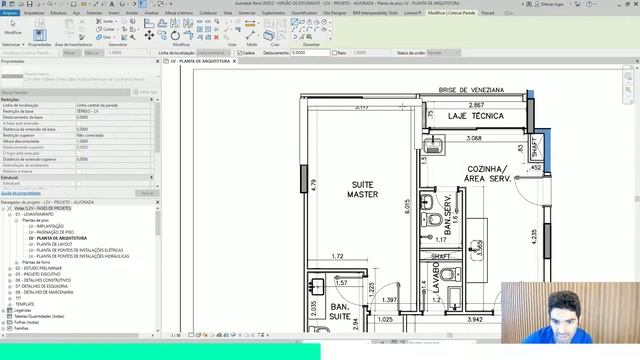The height and width of the screenshot is (360, 640).
Task: Switch to the Arquitetura ribbon tab
Action: [x=34, y=13]
